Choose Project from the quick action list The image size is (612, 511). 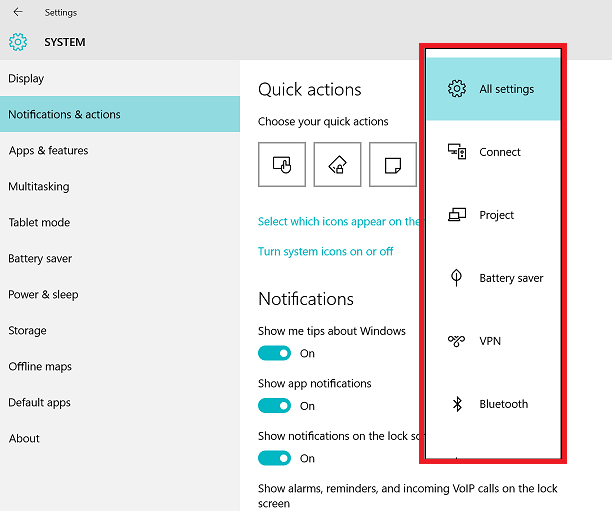(493, 215)
